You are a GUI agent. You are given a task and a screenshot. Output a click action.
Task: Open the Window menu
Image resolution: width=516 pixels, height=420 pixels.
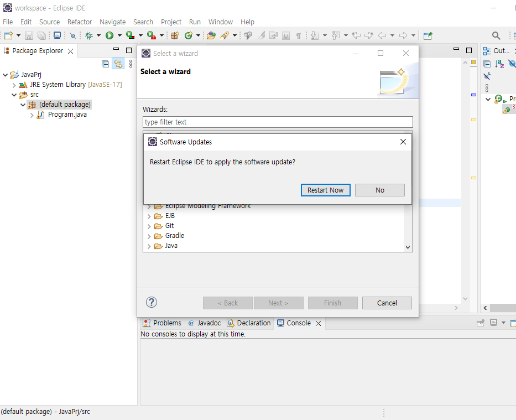coord(221,22)
